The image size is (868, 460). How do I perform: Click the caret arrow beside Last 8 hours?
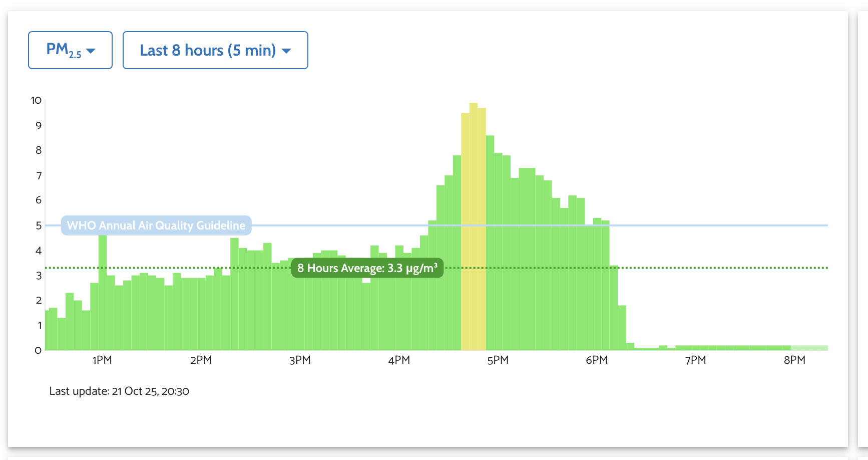[x=286, y=51]
